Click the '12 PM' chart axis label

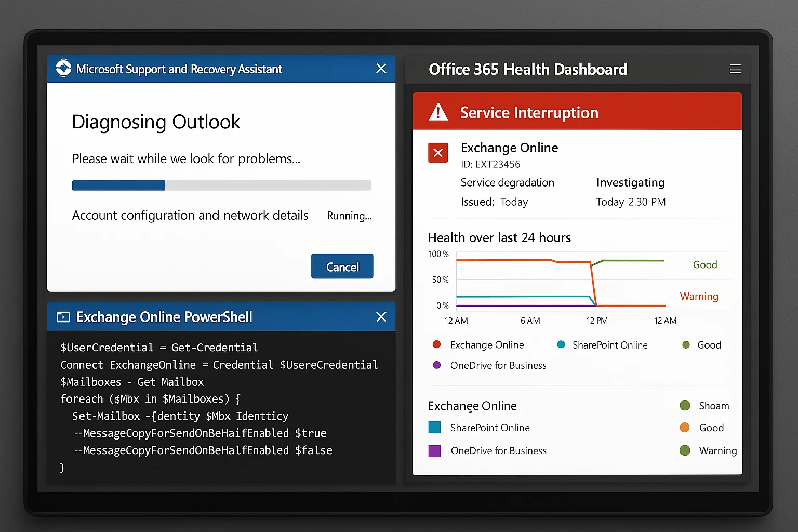[597, 321]
